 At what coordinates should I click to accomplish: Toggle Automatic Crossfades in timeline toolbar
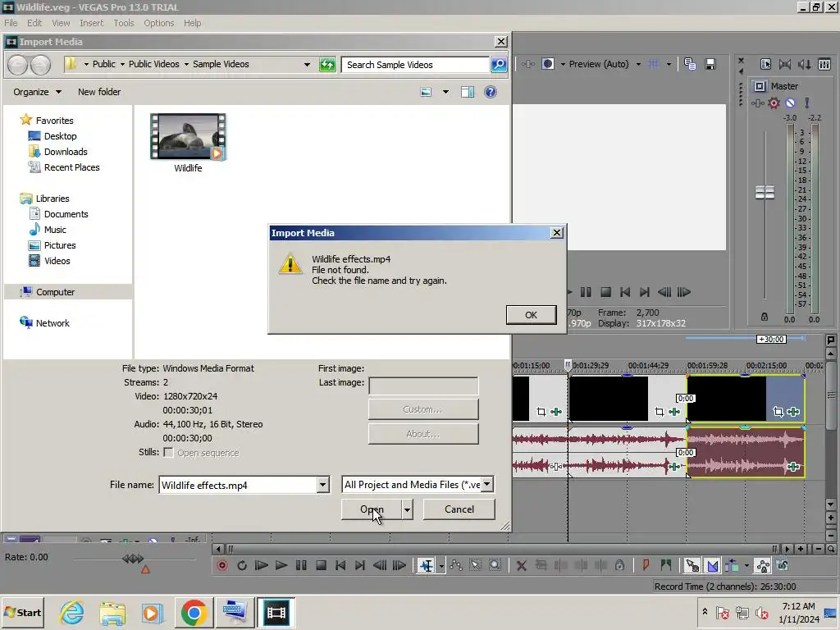pos(713,565)
